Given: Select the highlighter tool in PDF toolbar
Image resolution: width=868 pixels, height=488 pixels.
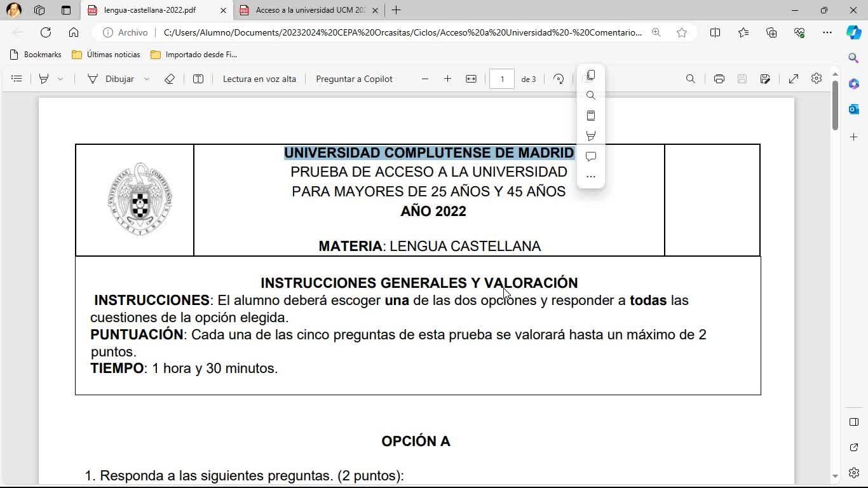Looking at the screenshot, I should (x=44, y=79).
